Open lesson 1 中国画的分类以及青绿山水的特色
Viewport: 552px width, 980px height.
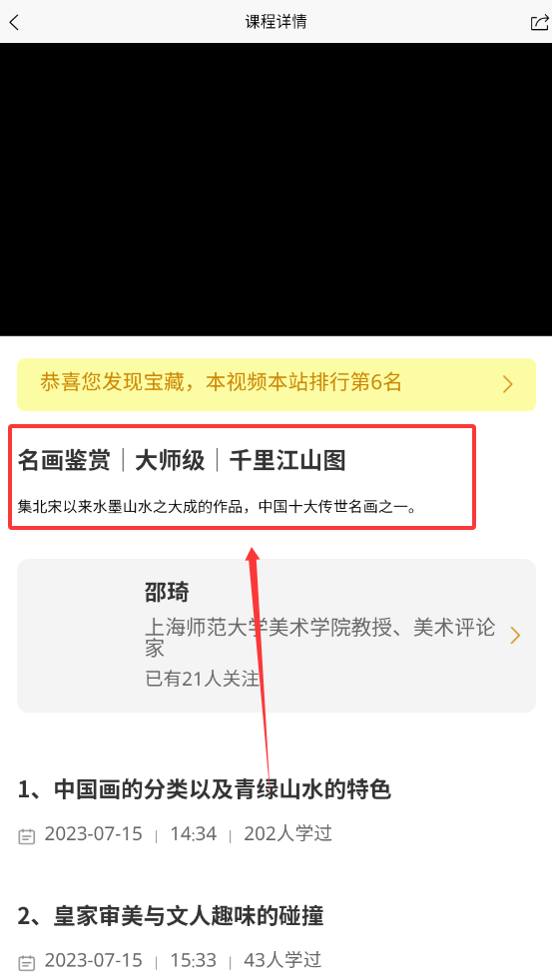(x=204, y=789)
